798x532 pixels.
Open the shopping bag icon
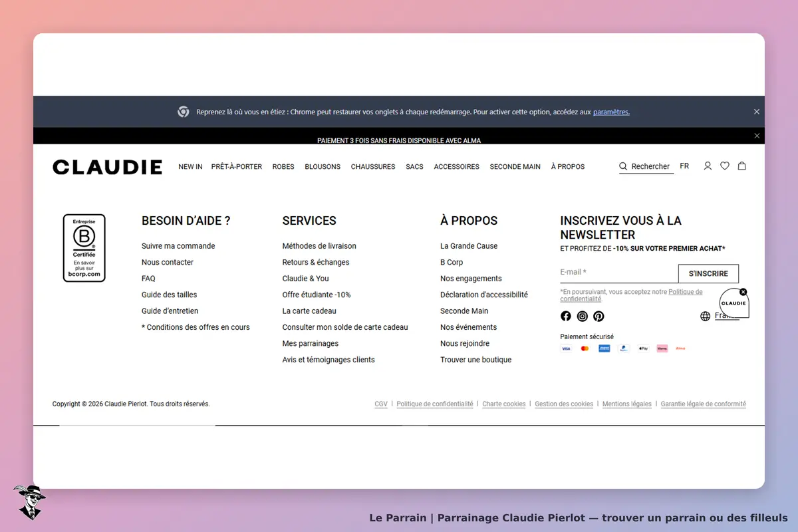(x=742, y=166)
